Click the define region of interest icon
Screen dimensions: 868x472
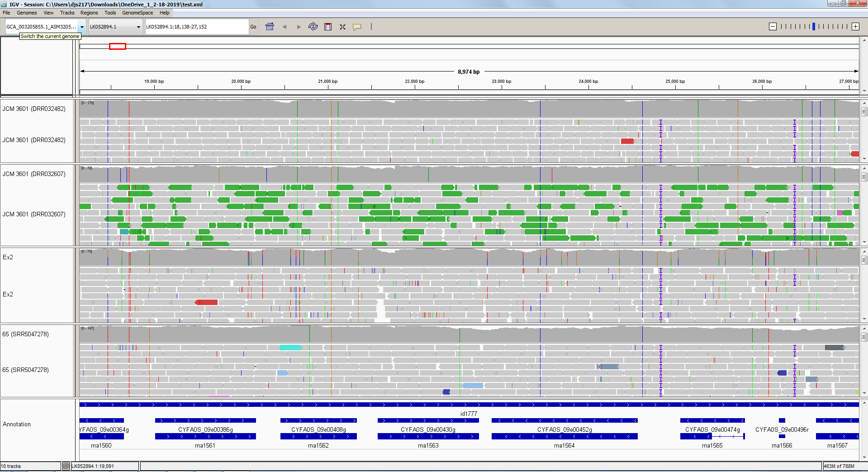[328, 27]
